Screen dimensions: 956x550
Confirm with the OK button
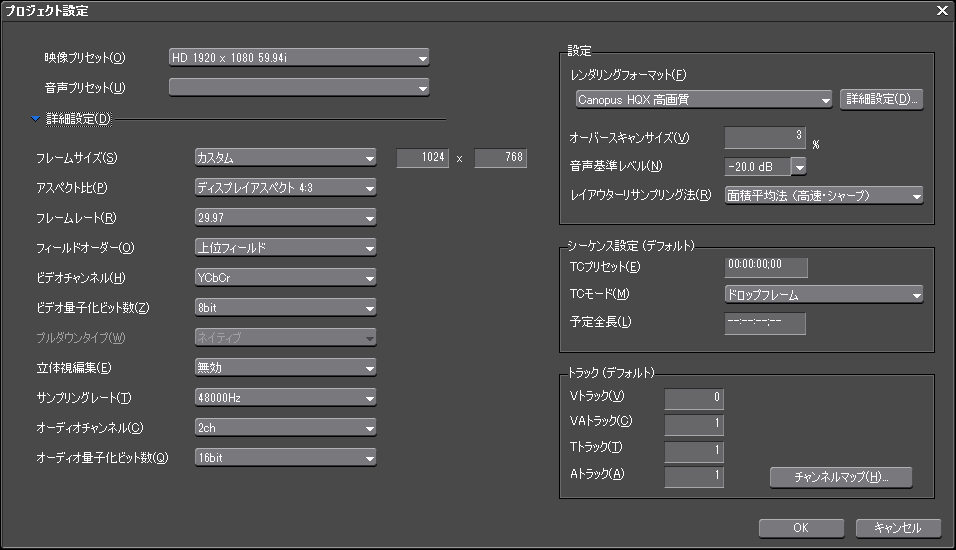(801, 528)
